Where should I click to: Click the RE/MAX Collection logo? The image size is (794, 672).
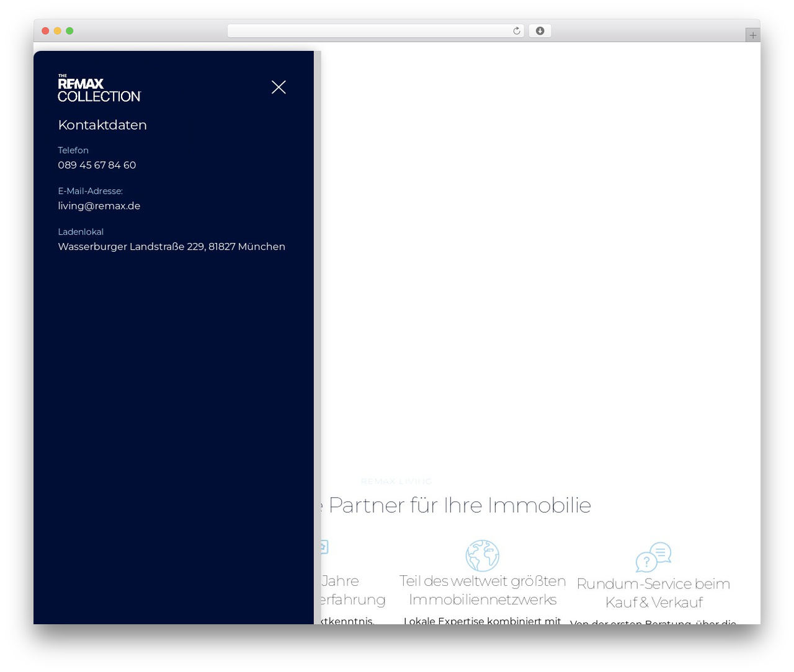click(x=99, y=88)
